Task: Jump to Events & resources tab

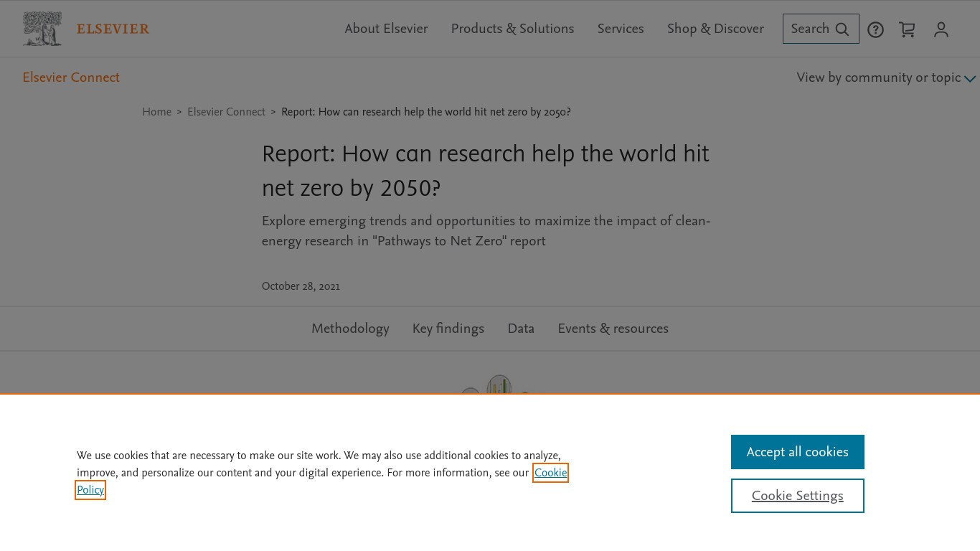Action: coord(613,329)
